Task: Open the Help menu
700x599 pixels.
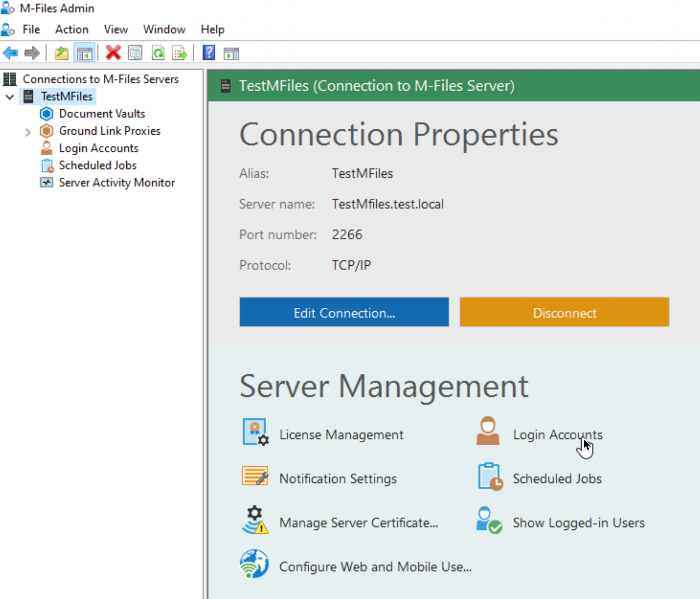Action: [x=212, y=29]
